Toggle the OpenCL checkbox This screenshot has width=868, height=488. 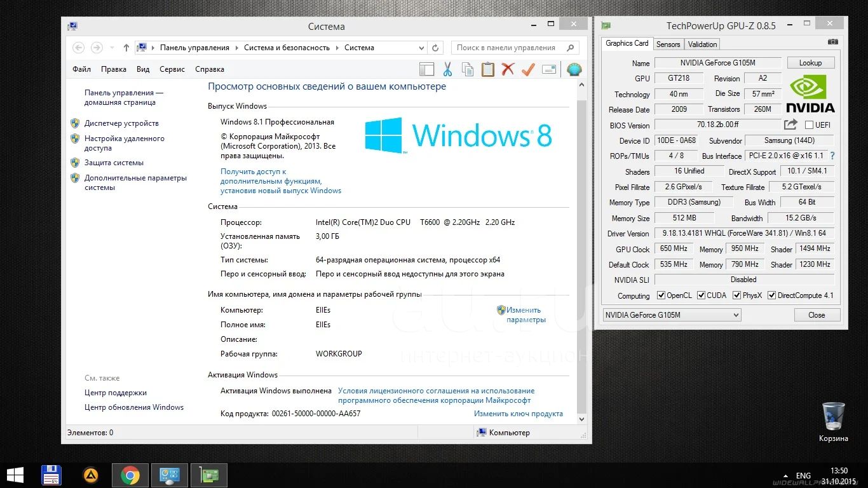(x=661, y=295)
